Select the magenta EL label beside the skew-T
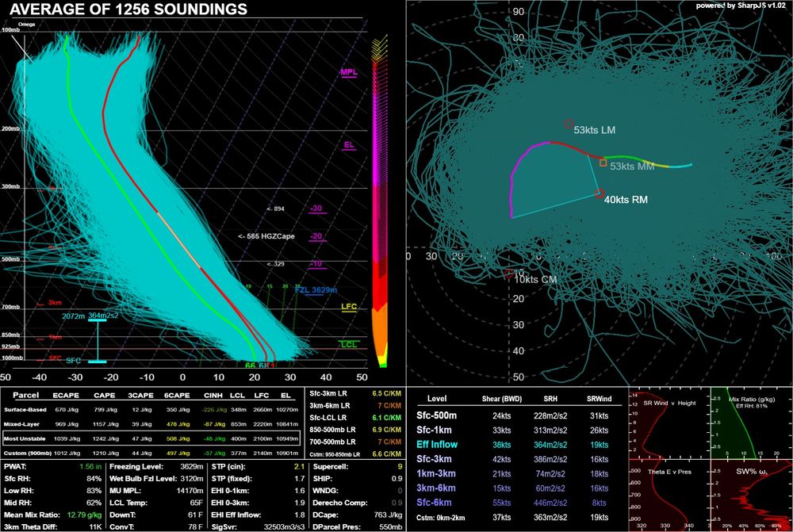 coord(349,144)
